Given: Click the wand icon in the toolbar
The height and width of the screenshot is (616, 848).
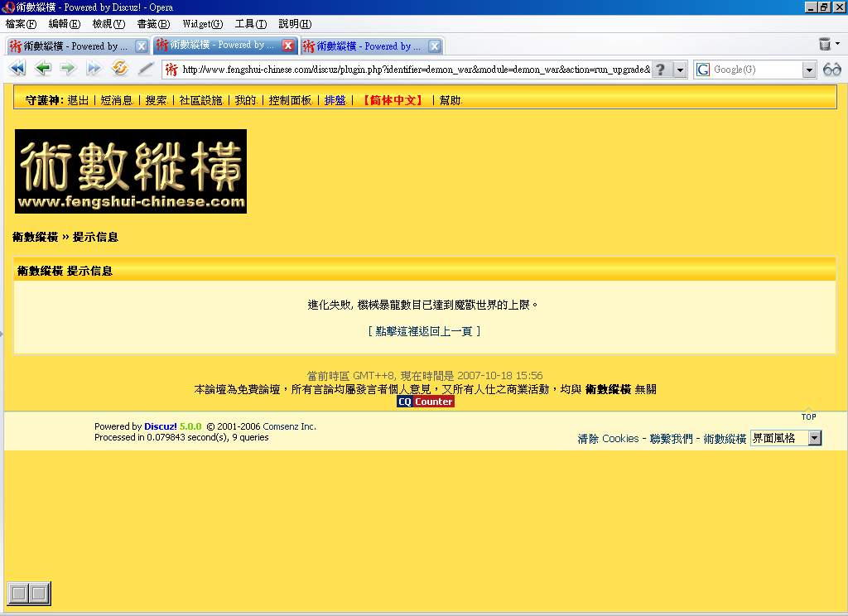Looking at the screenshot, I should point(146,70).
